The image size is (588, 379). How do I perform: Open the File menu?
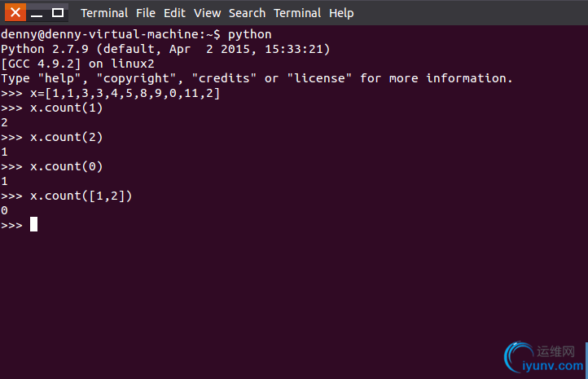(x=146, y=13)
